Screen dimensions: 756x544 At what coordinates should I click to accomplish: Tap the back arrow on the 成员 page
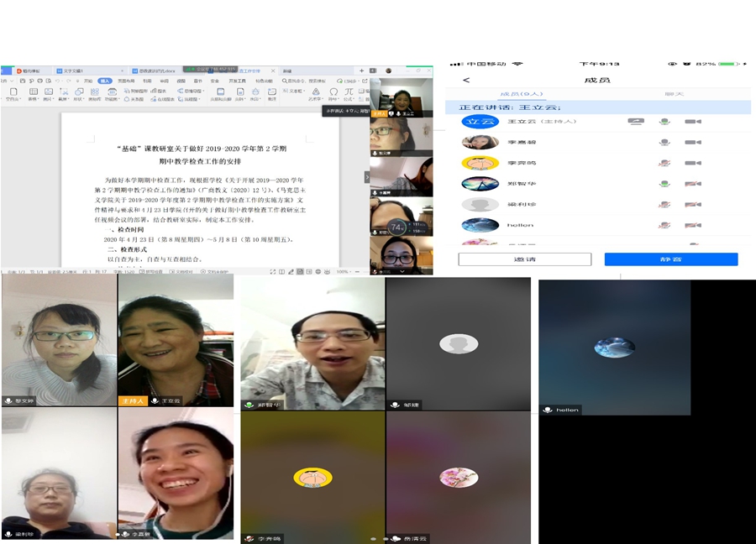pos(466,80)
